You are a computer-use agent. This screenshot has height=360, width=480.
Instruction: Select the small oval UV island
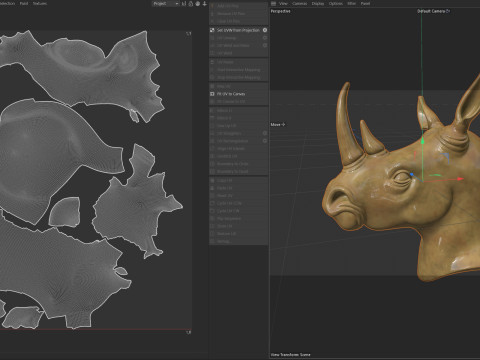121,271
